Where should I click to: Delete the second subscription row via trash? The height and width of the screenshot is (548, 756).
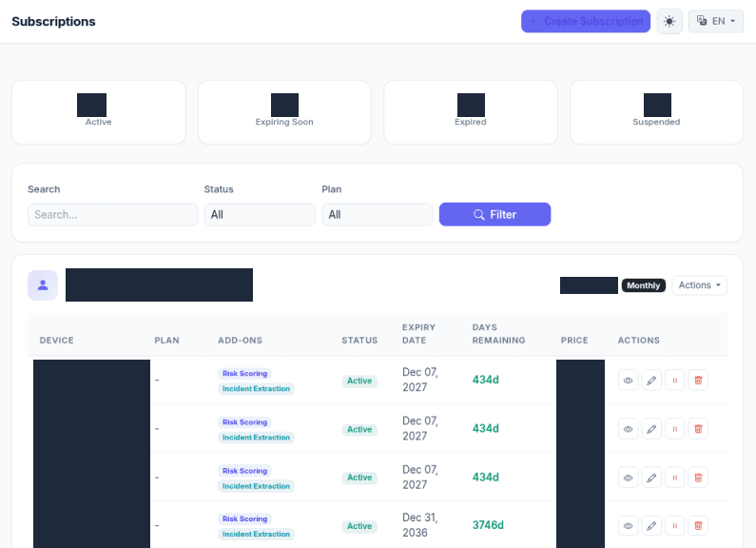pos(698,429)
